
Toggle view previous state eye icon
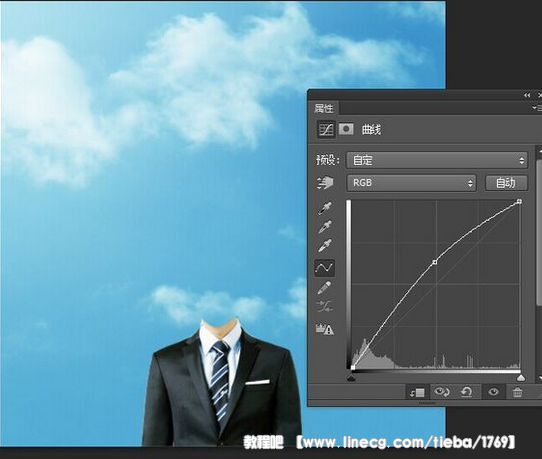point(441,392)
